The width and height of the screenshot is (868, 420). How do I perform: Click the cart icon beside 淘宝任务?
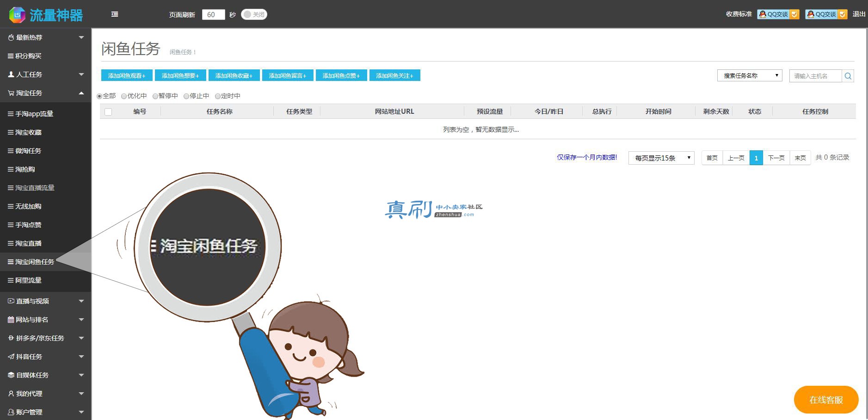click(11, 93)
